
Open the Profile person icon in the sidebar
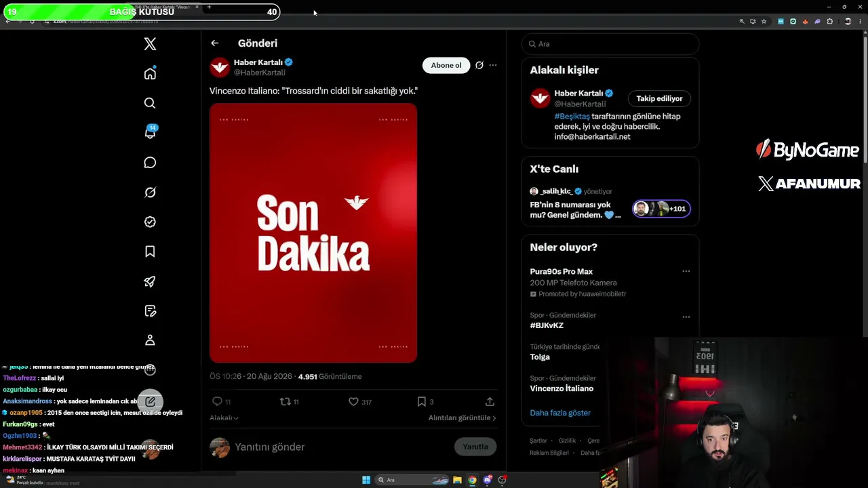(150, 340)
